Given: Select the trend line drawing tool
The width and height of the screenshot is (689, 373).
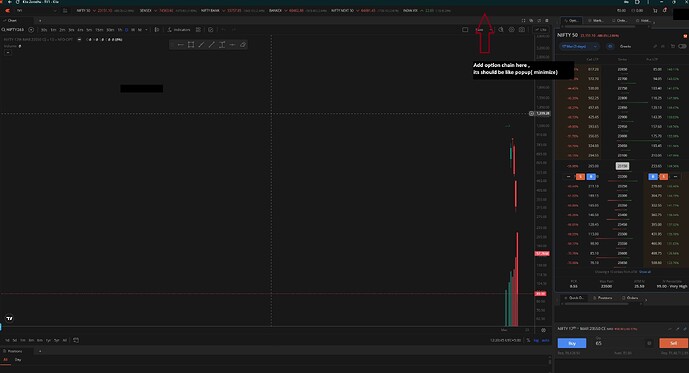Looking at the screenshot, I should [x=201, y=45].
